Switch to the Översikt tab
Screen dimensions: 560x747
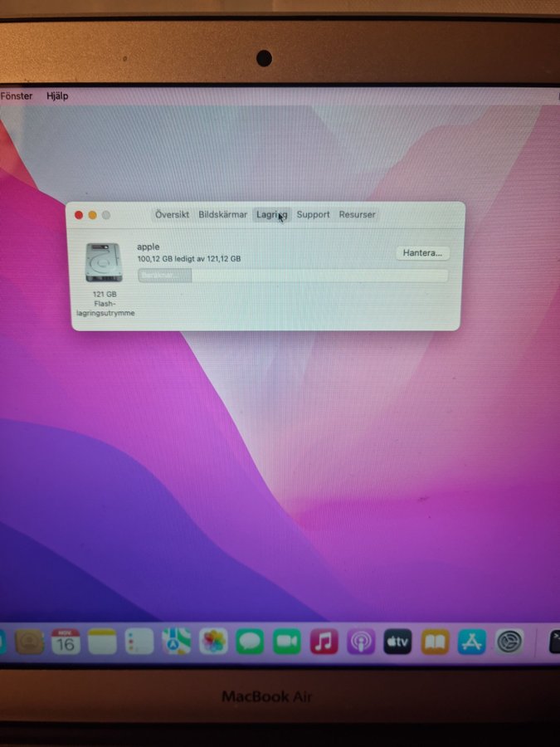pyautogui.click(x=172, y=214)
